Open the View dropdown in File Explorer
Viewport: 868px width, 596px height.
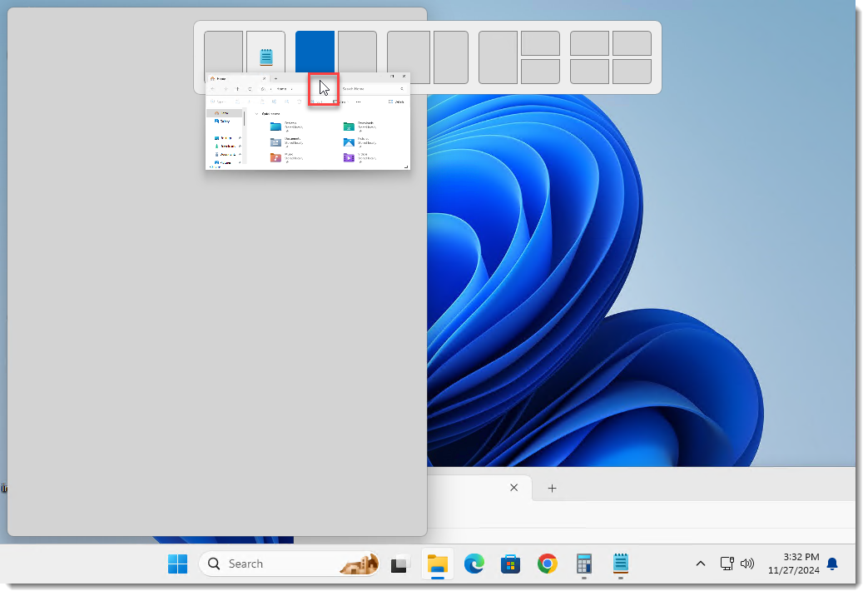click(339, 102)
